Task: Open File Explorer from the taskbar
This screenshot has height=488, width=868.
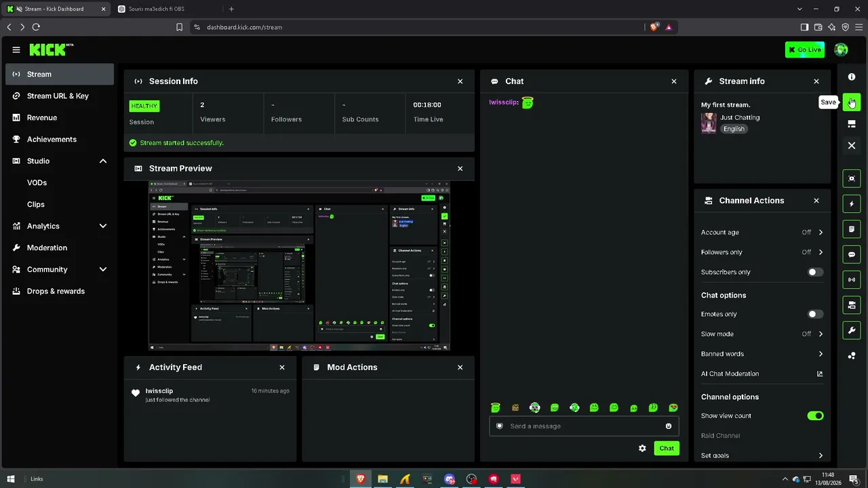Action: (x=382, y=479)
